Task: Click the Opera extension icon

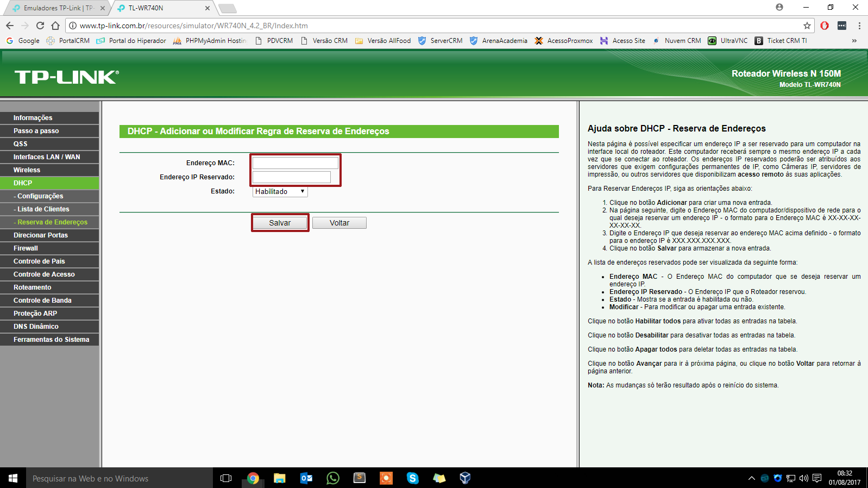Action: coord(825,26)
